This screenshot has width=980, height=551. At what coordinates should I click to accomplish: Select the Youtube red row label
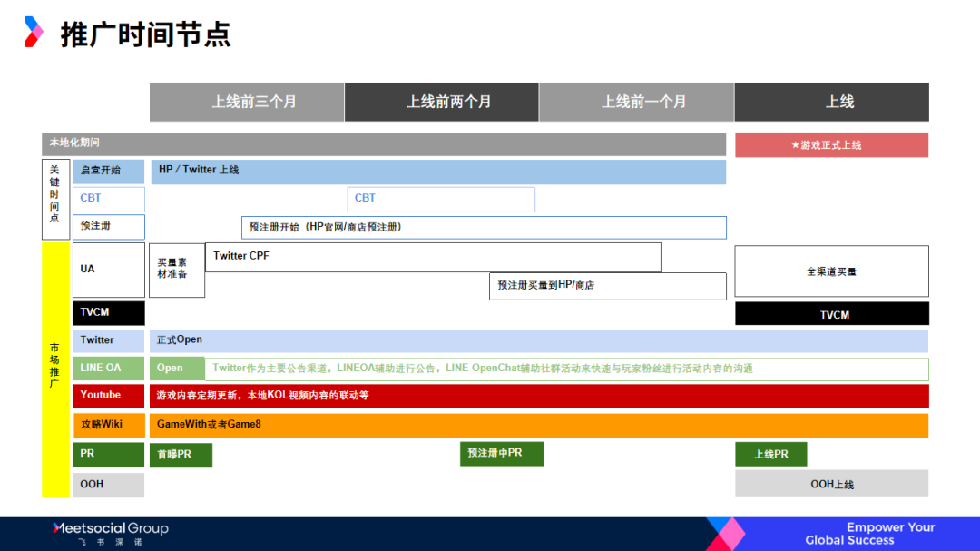[108, 395]
